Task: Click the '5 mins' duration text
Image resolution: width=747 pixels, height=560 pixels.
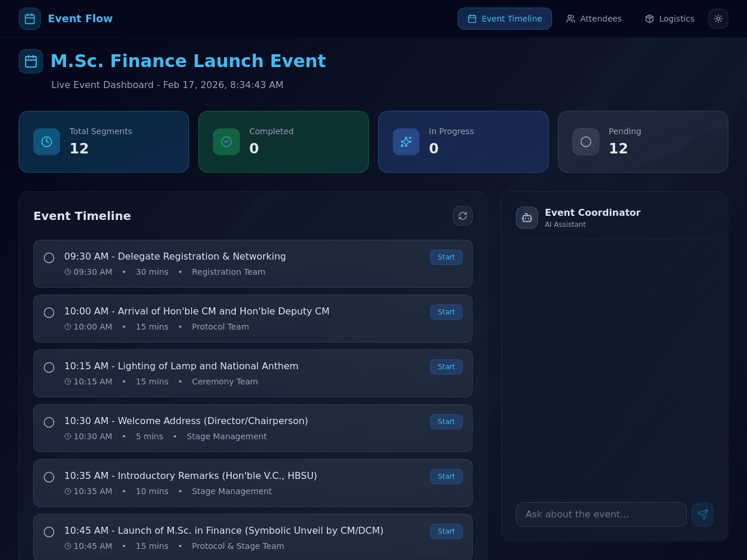Action: (x=149, y=436)
